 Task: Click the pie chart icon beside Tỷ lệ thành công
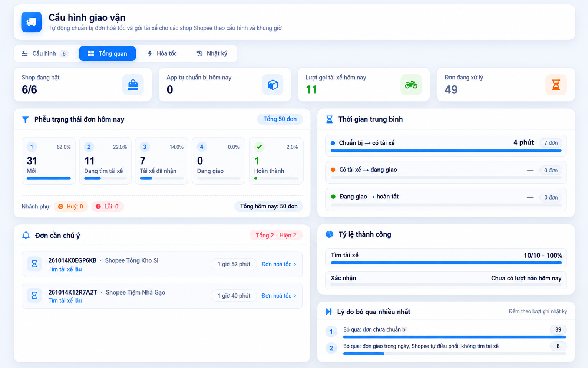[x=329, y=234]
